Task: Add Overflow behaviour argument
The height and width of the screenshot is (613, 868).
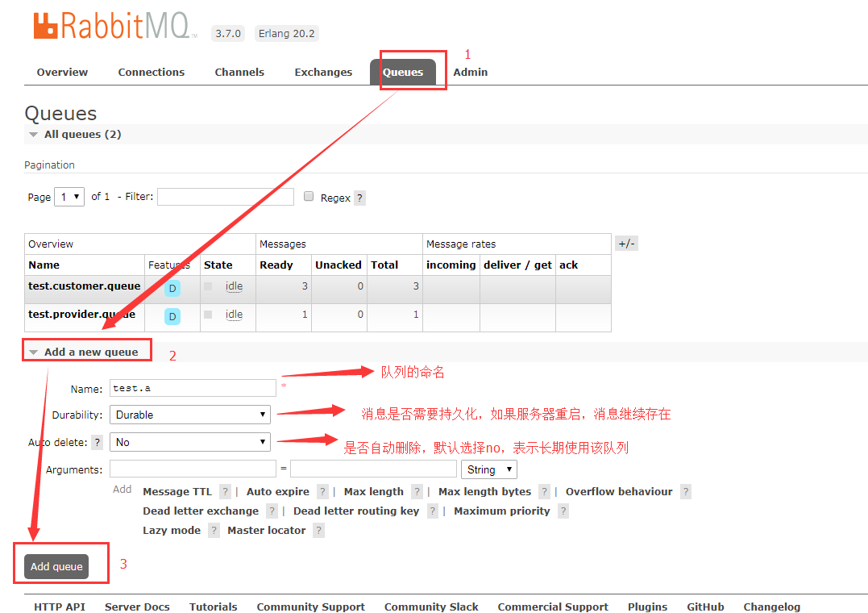Action: pos(619,492)
